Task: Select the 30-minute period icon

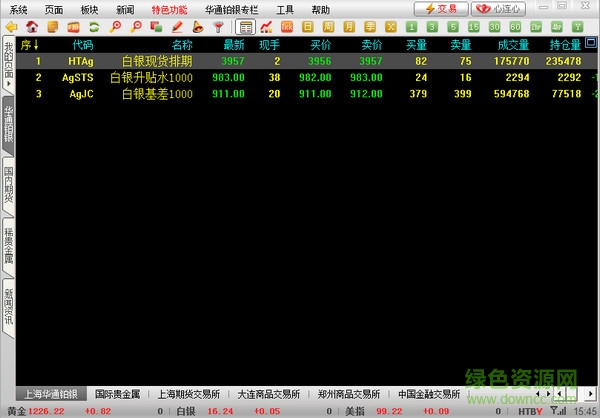Action: [x=494, y=27]
